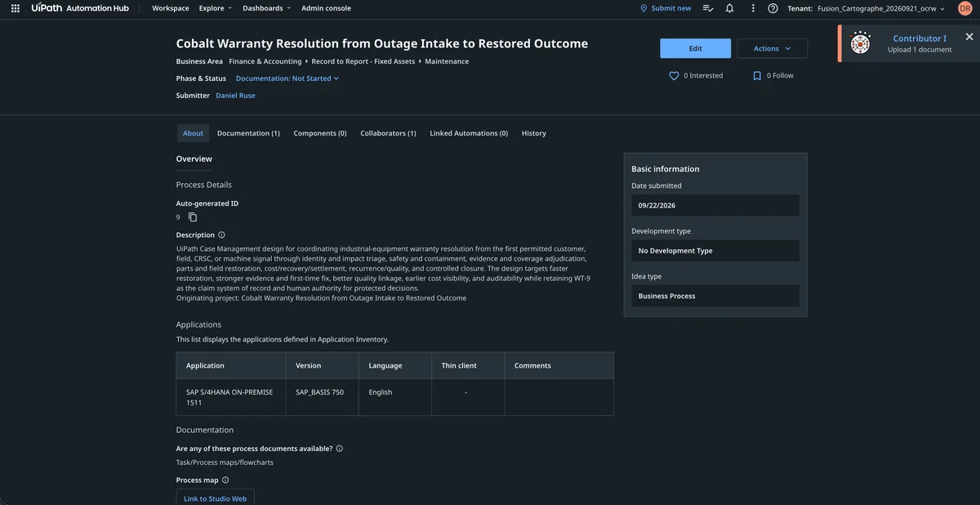Click the Finance & Accounting breadcrumb
Screen dimensions: 980x505
pos(265,61)
